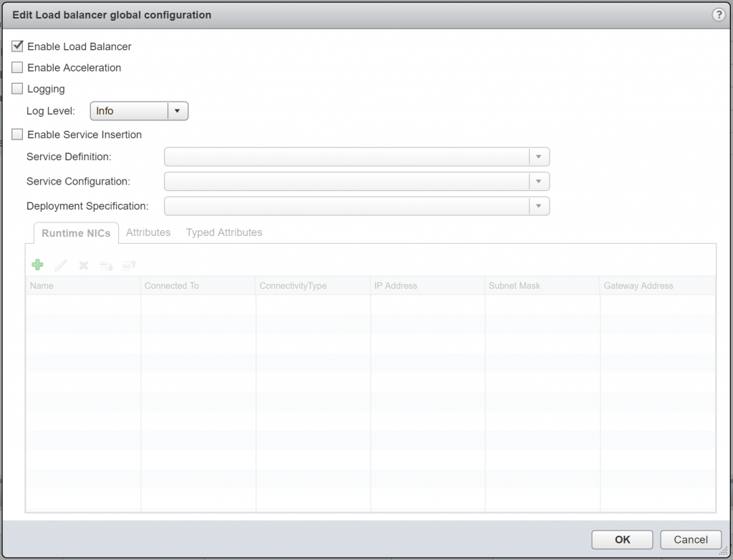Screen dimensions: 733x560
Task: Click the Connected To column header
Action: (171, 285)
